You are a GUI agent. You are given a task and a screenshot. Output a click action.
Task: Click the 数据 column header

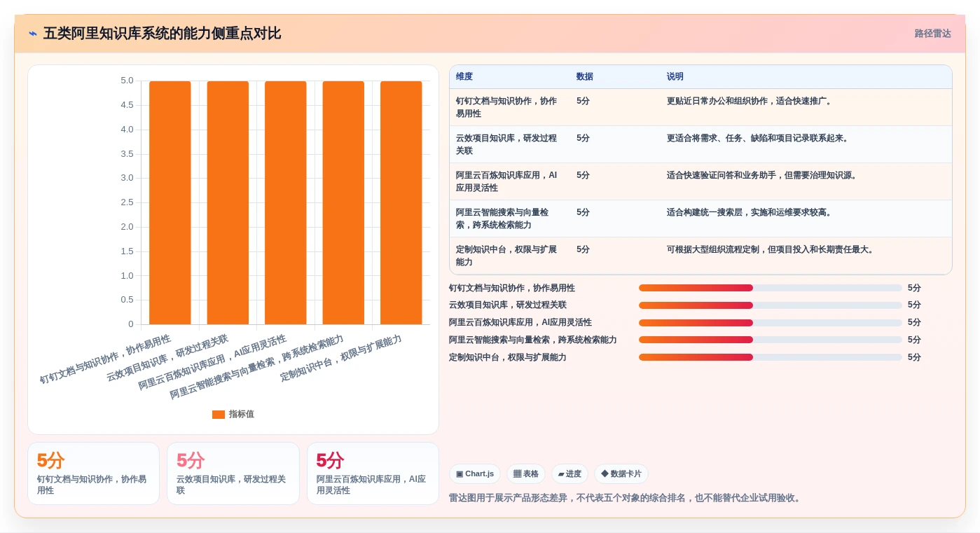(x=585, y=77)
